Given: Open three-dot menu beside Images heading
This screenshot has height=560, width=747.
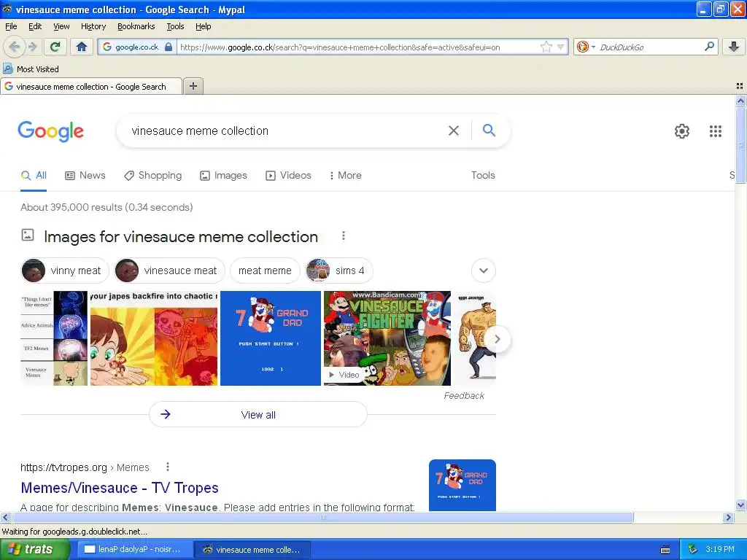Looking at the screenshot, I should 344,236.
